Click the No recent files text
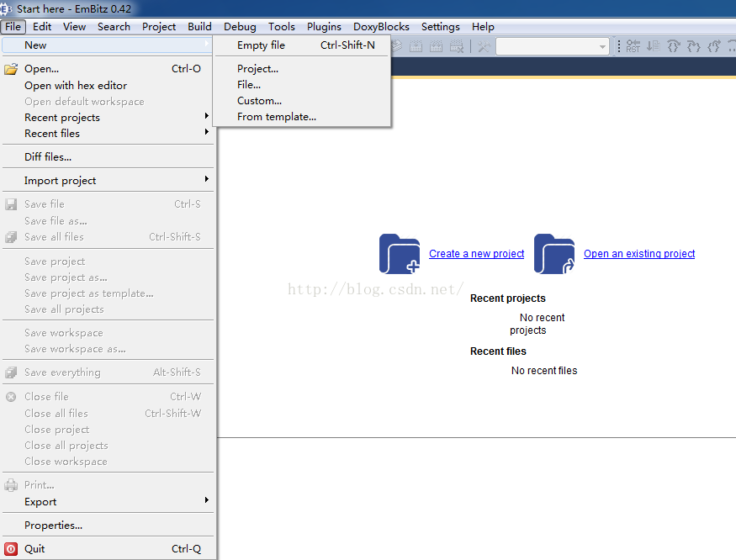This screenshot has height=560, width=736. 544,371
